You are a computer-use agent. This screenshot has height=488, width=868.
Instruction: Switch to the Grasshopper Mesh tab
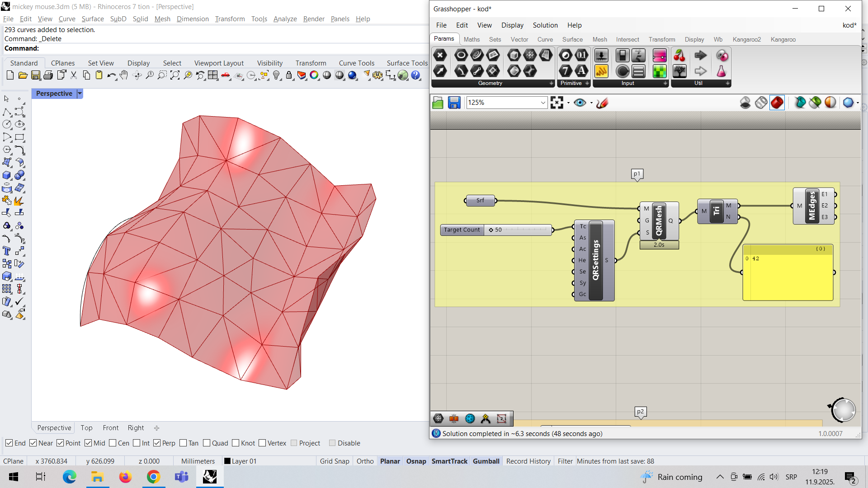click(x=599, y=39)
